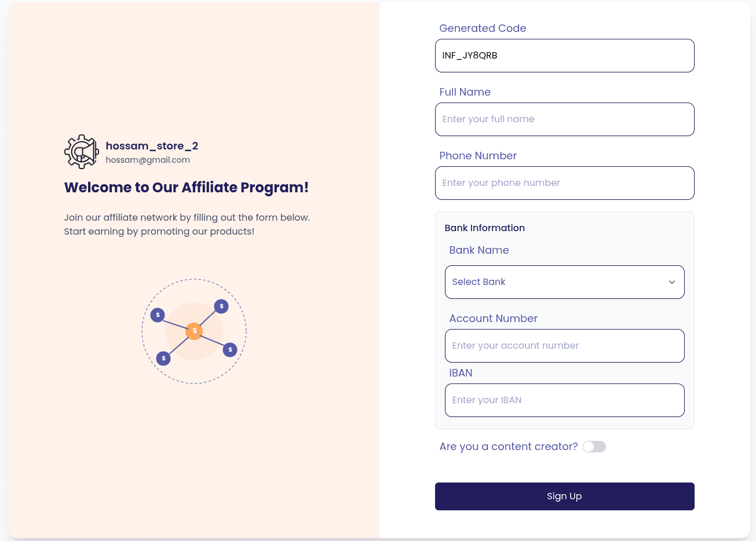Click the top-left purple dollar coin icon

tap(158, 315)
